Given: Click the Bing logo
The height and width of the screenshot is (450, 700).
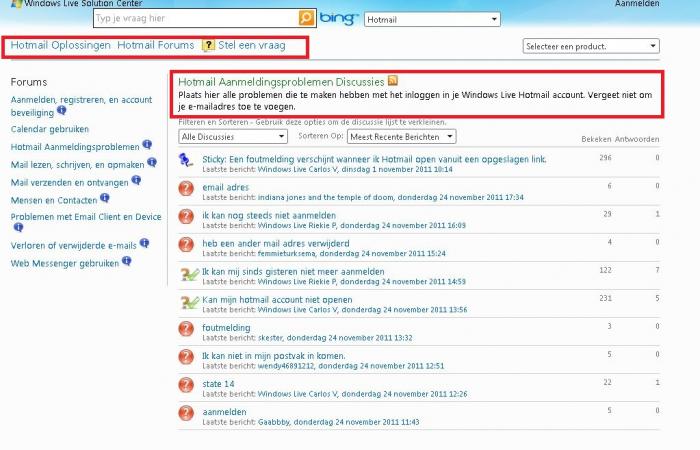Looking at the screenshot, I should pyautogui.click(x=339, y=18).
